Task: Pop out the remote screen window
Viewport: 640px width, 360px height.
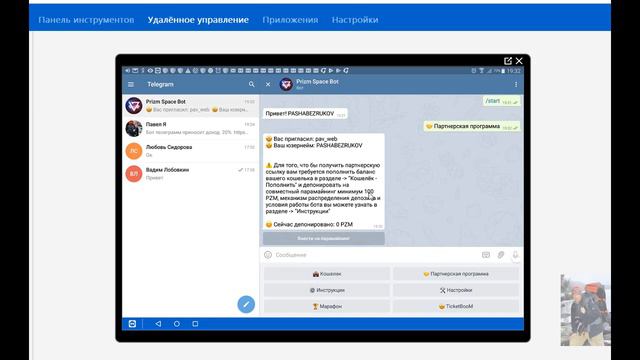Action: click(508, 61)
